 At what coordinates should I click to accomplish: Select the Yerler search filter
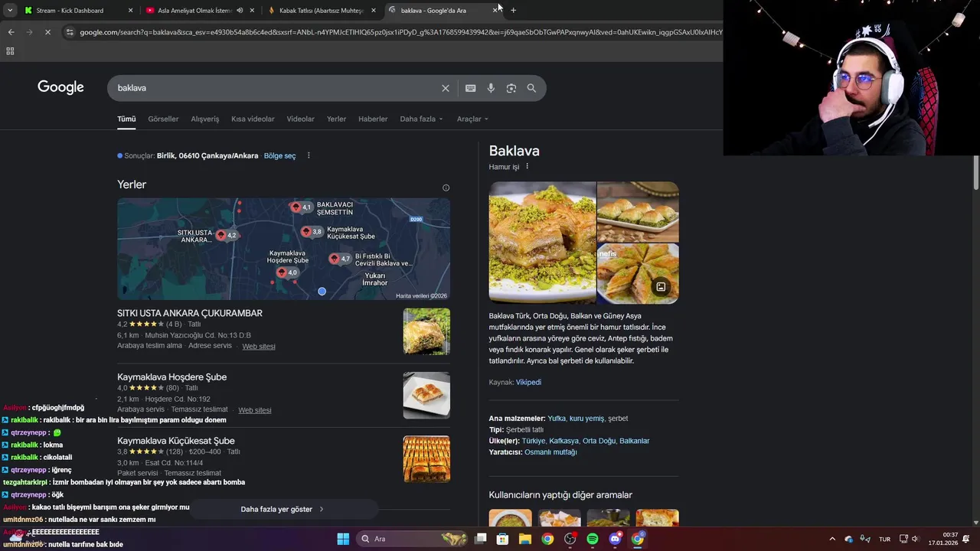coord(336,119)
